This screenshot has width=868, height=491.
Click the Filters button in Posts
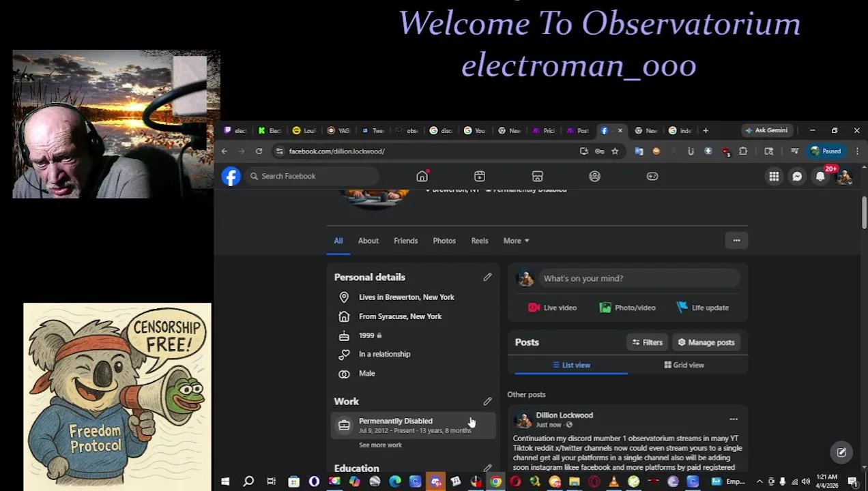[647, 342]
